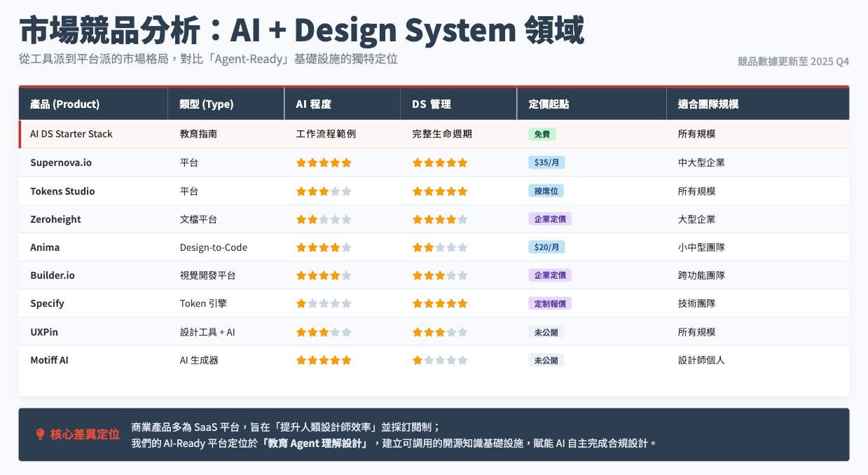Click Builder.io's AI 程度 star rating
Viewport: 868px width, 475px height.
point(324,275)
